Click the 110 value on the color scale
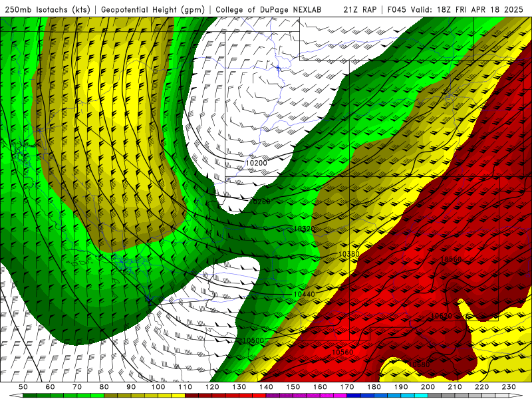The height and width of the screenshot is (399, 532). pos(186,387)
